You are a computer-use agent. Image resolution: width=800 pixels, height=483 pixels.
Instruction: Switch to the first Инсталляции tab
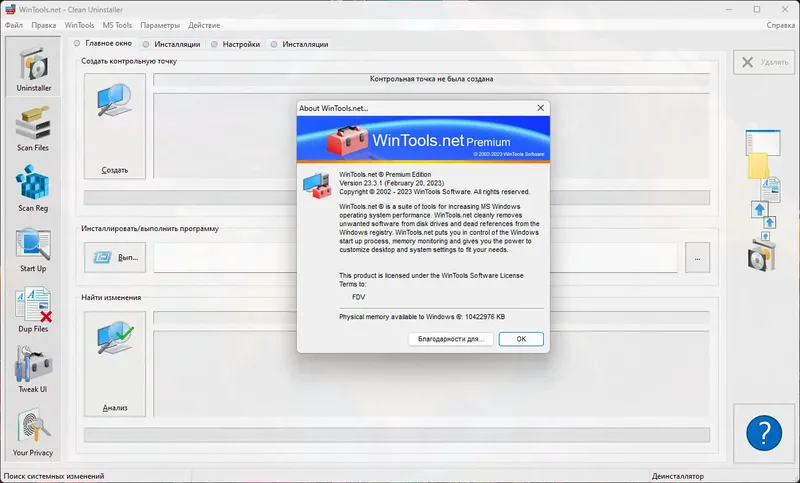(171, 44)
